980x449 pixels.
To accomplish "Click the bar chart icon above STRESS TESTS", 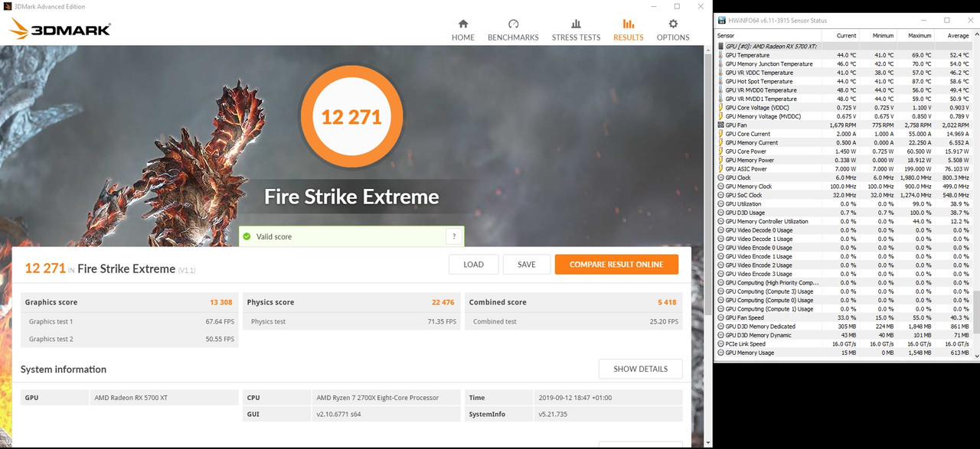I will tap(576, 24).
